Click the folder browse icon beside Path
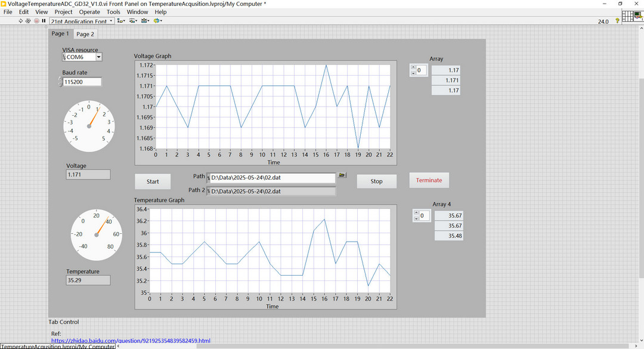This screenshot has width=644, height=349. [342, 175]
